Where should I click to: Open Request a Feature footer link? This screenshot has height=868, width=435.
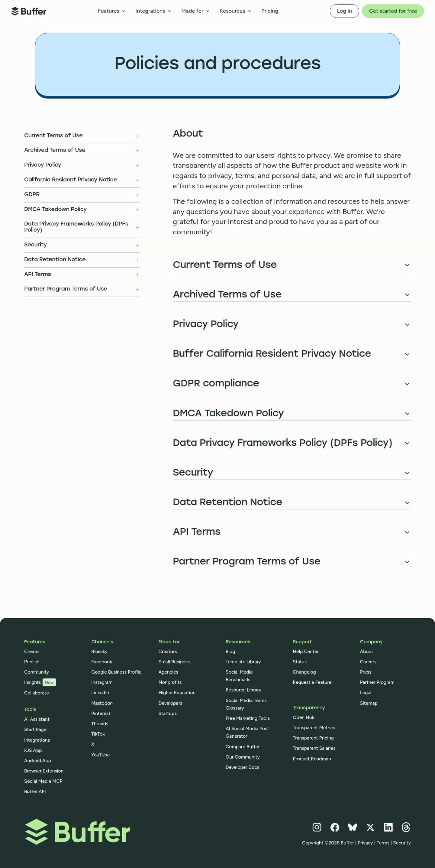click(312, 682)
